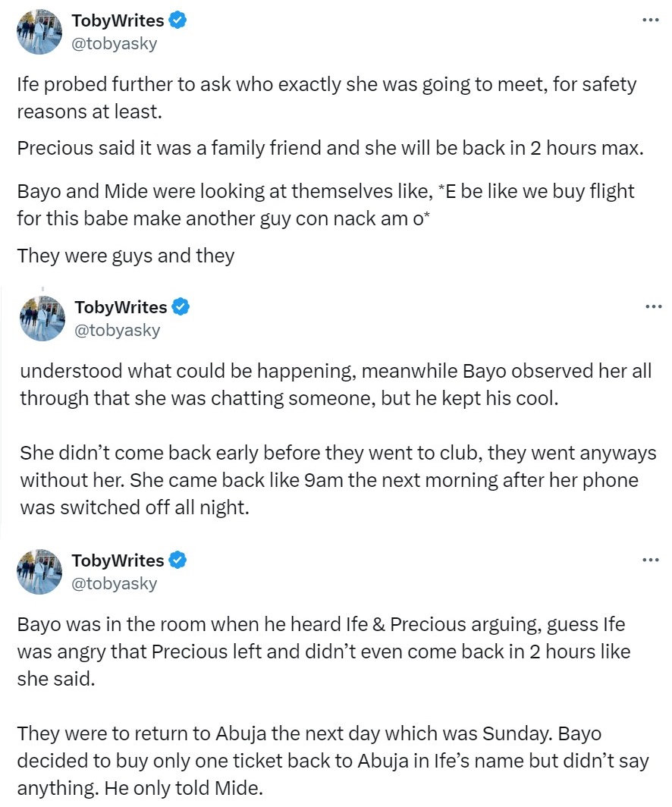
Task: Open more options on 'understood what could be happening' tweet
Action: pyautogui.click(x=653, y=306)
